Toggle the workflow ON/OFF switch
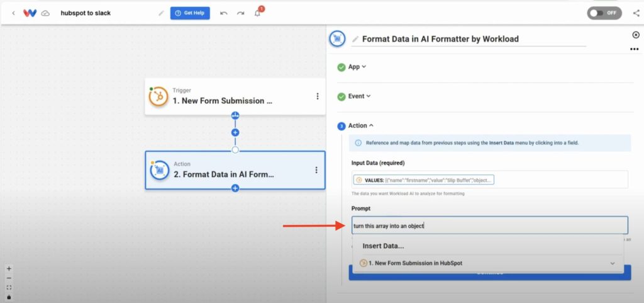The height and width of the screenshot is (303, 644). (604, 13)
